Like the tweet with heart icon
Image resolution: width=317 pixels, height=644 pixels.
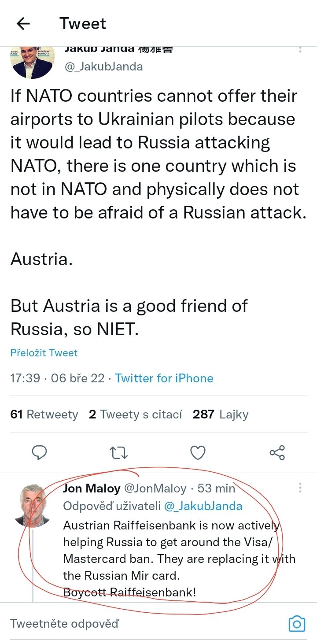coord(198,452)
